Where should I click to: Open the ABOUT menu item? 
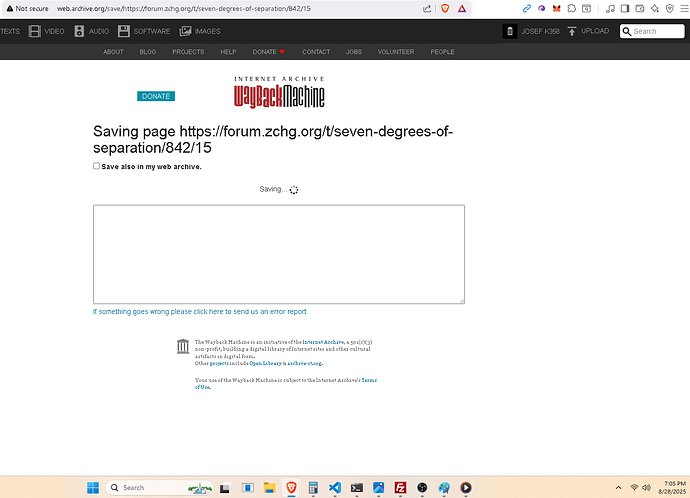(113, 51)
